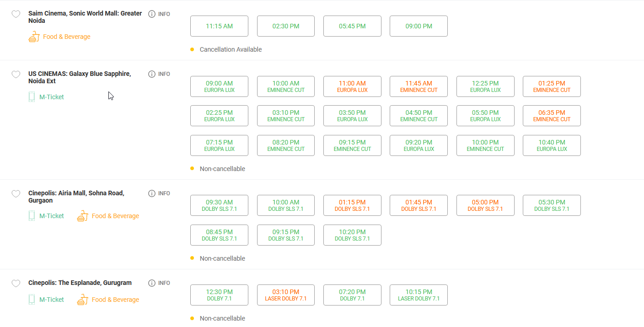This screenshot has width=644, height=327.
Task: Book 01:25 PM EMINENCE CUT show
Action: 552,86
